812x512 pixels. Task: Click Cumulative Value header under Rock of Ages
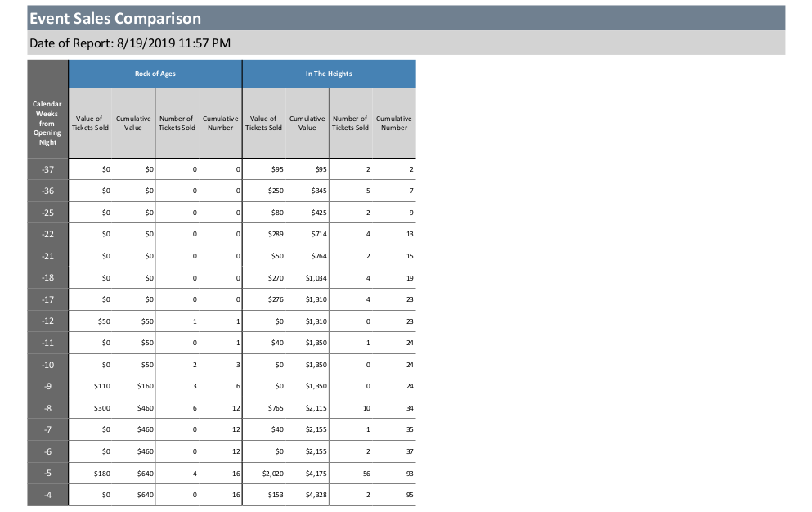point(133,123)
